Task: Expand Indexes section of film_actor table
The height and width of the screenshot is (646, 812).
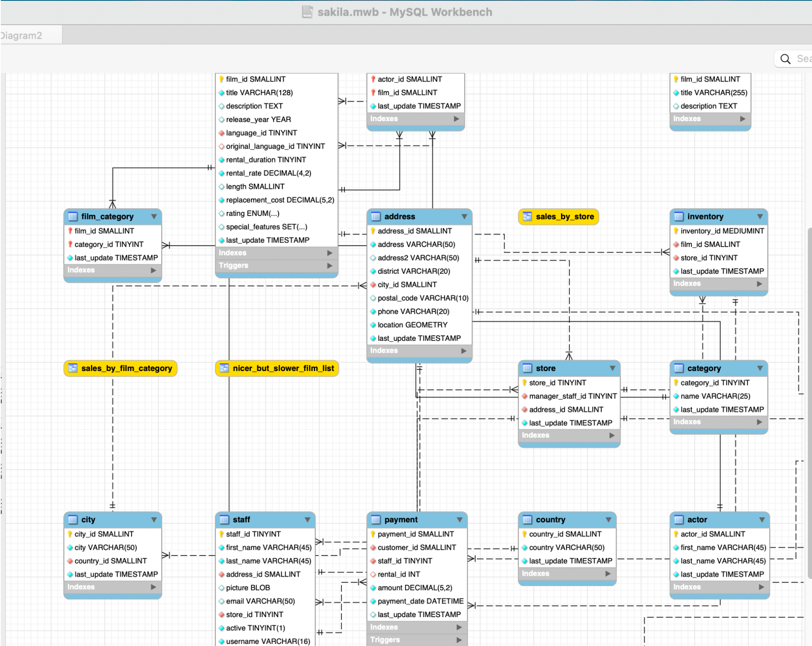Action: (456, 119)
